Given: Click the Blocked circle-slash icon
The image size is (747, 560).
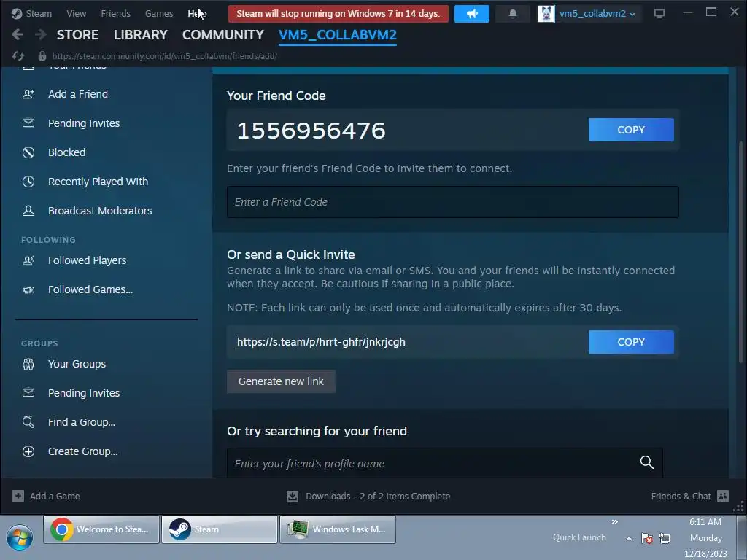Looking at the screenshot, I should [28, 152].
